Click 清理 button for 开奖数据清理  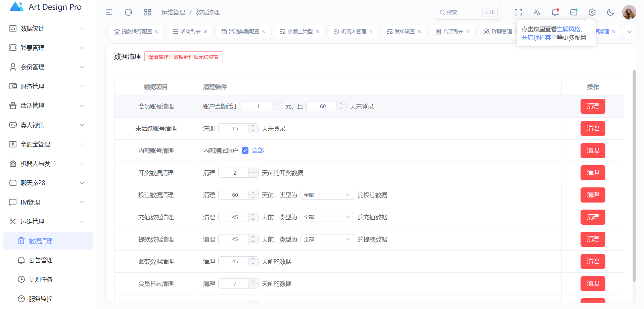593,173
